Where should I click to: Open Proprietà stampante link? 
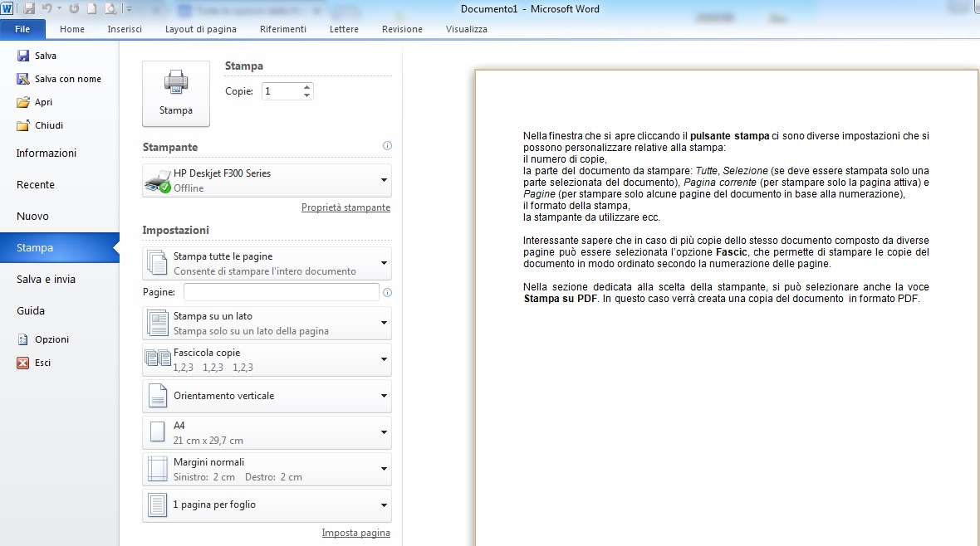(345, 207)
